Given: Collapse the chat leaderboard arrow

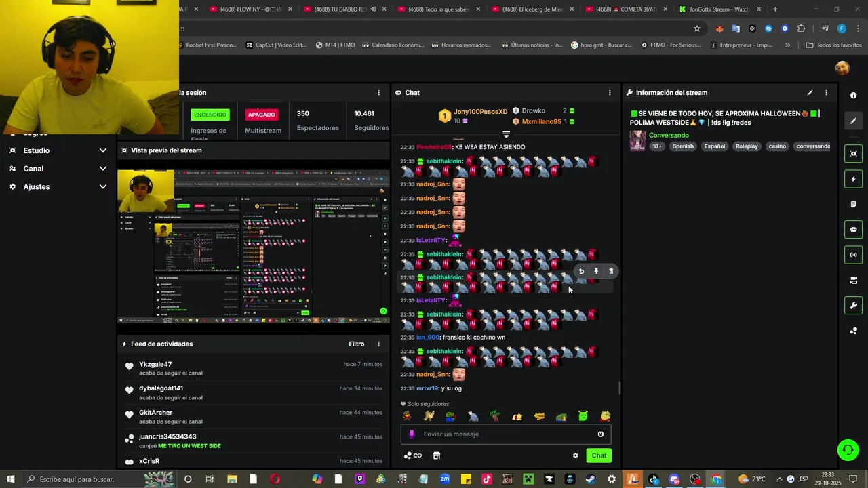Looking at the screenshot, I should (x=506, y=134).
